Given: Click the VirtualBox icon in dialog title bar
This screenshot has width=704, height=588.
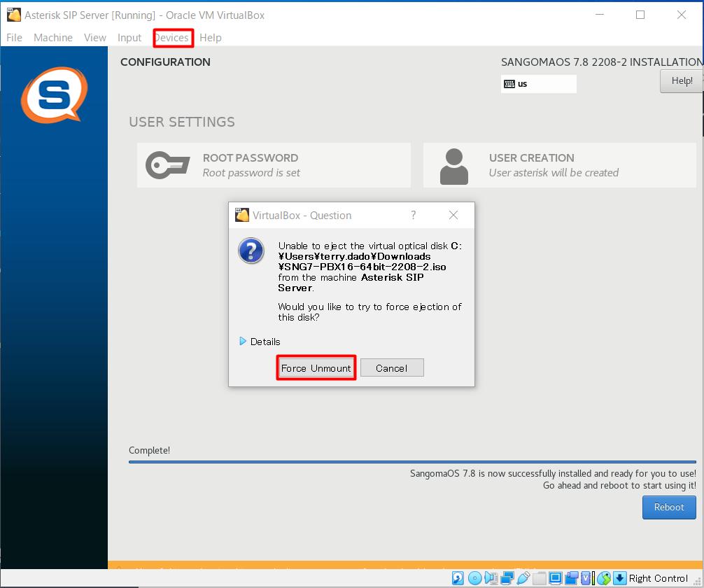Looking at the screenshot, I should coord(242,215).
